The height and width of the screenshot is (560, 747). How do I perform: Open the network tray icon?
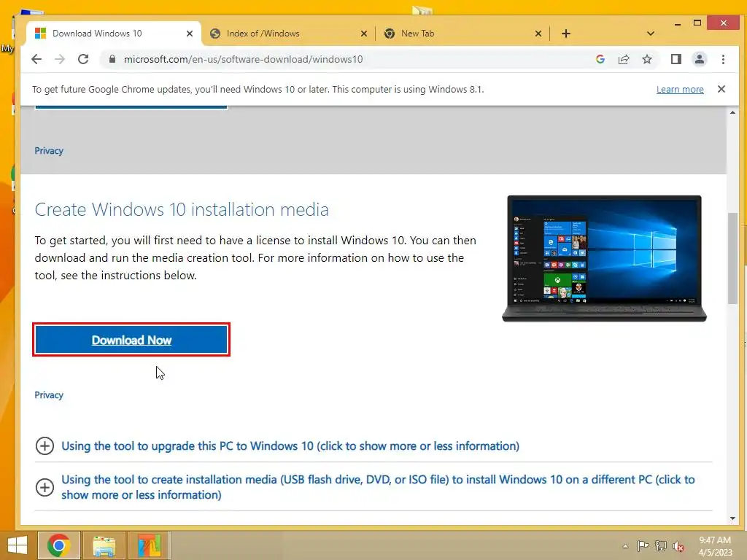pos(661,546)
